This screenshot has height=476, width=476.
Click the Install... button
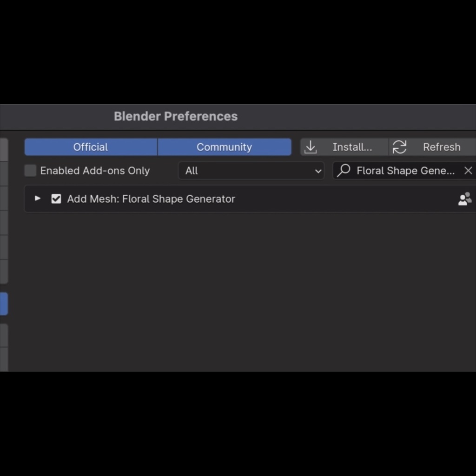tap(352, 147)
